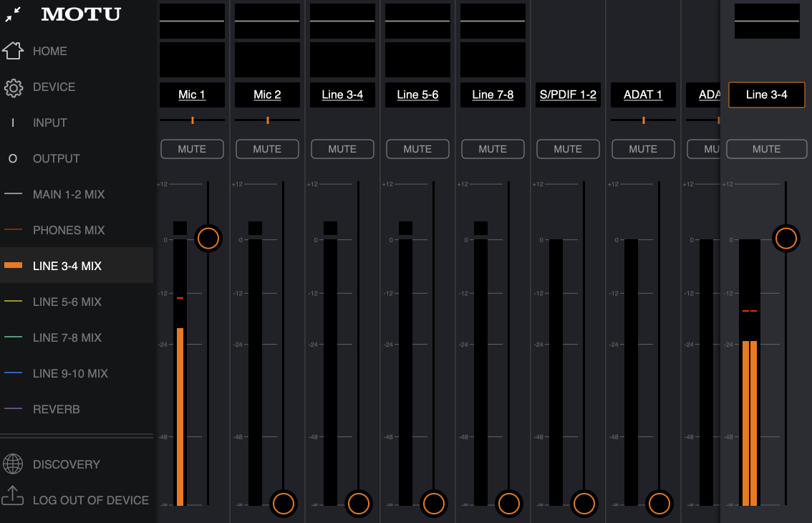
Task: Click the Line 3-4 output master fader knob
Action: pyautogui.click(x=786, y=239)
